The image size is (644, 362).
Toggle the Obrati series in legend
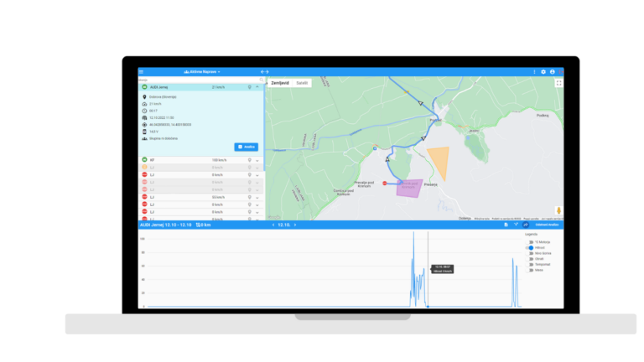pyautogui.click(x=530, y=259)
